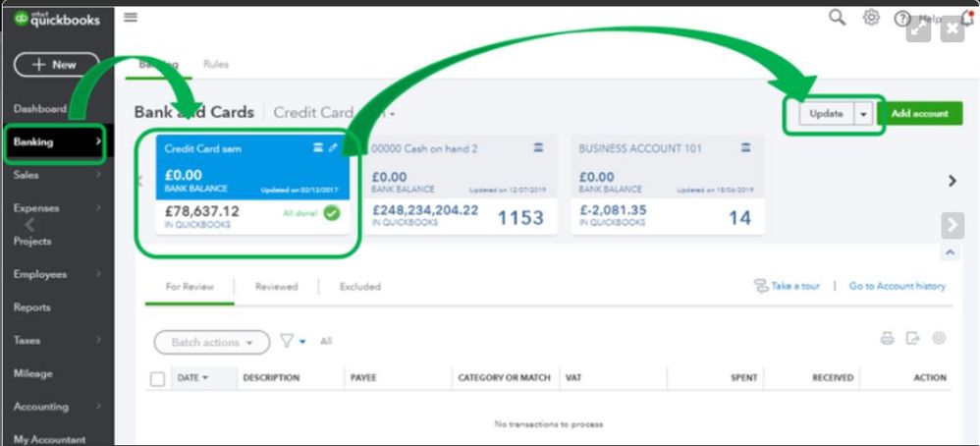The height and width of the screenshot is (446, 980).
Task: Switch to the Rules tab
Action: pos(216,64)
